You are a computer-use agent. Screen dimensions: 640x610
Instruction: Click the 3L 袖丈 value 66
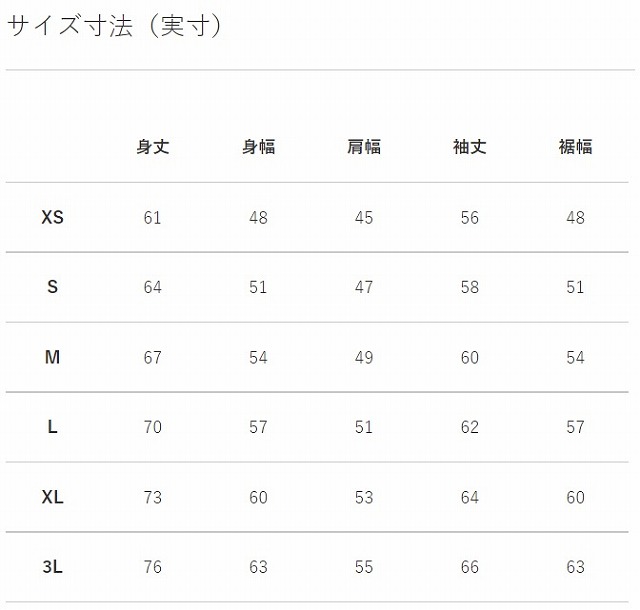[469, 568]
